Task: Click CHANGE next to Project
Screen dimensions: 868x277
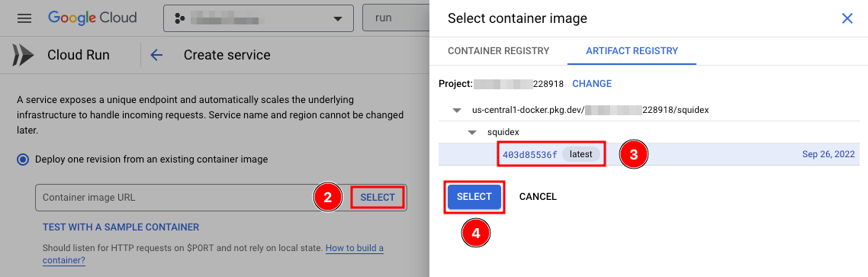Action: pos(592,84)
